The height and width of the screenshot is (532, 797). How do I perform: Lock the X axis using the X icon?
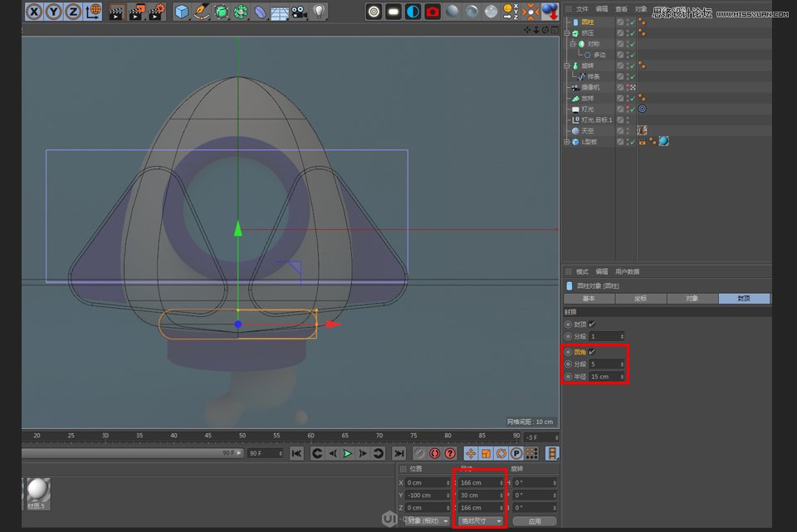point(33,12)
